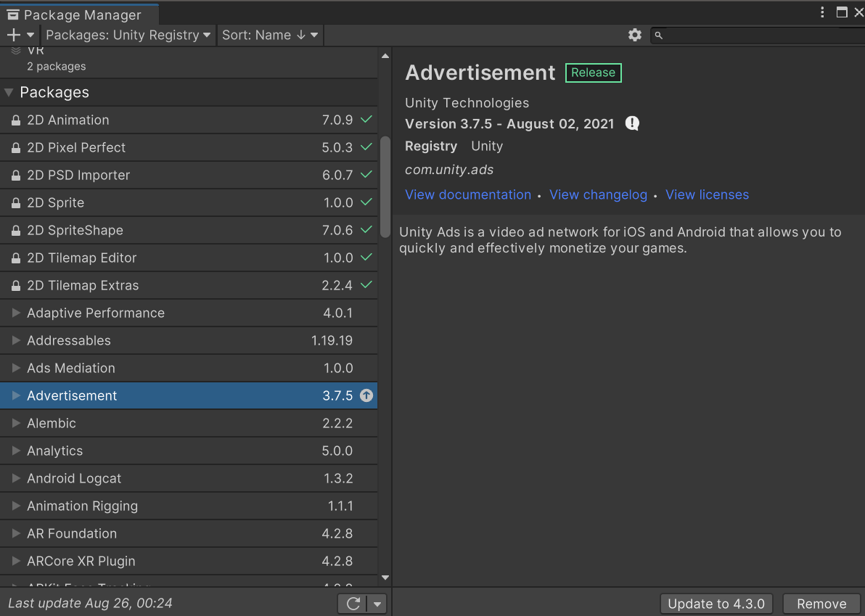Click the VR 2 packages feature row
Screen dimensions: 865x616
tap(189, 61)
